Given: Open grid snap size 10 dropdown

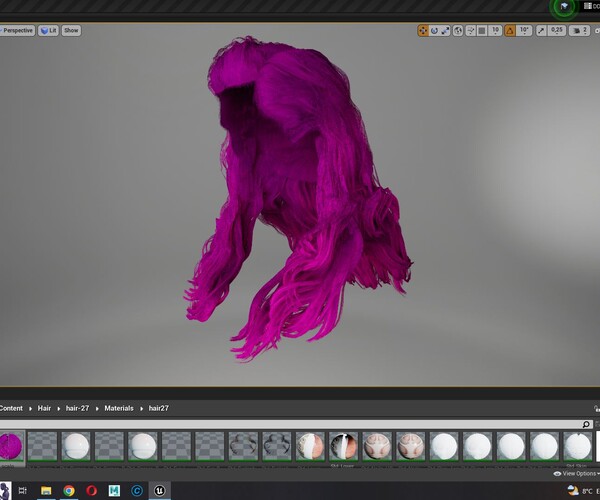Looking at the screenshot, I should (495, 31).
